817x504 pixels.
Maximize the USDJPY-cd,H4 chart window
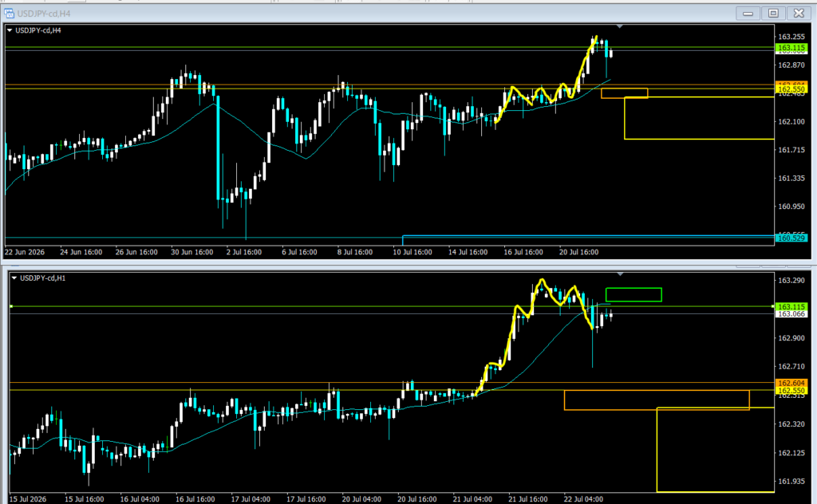773,13
